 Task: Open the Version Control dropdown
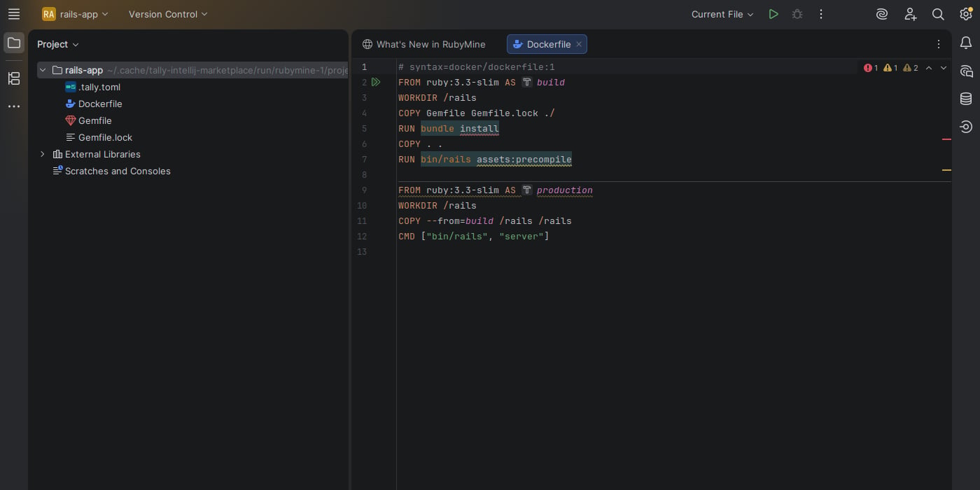tap(168, 14)
